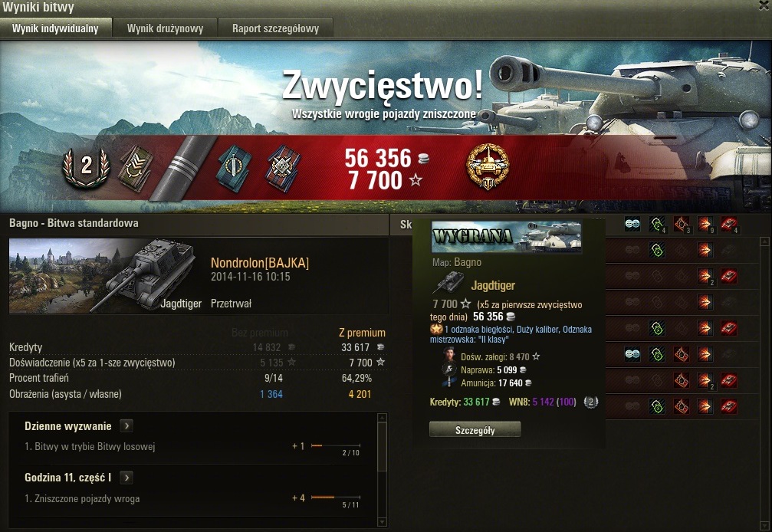772x532 pixels.
Task: Open the Raport szczegółowy tab
Action: (x=276, y=28)
